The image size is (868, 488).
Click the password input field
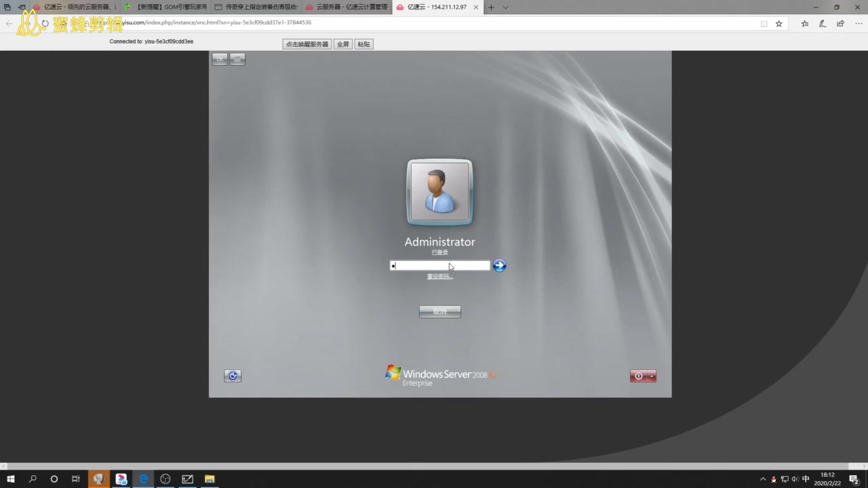(x=439, y=266)
